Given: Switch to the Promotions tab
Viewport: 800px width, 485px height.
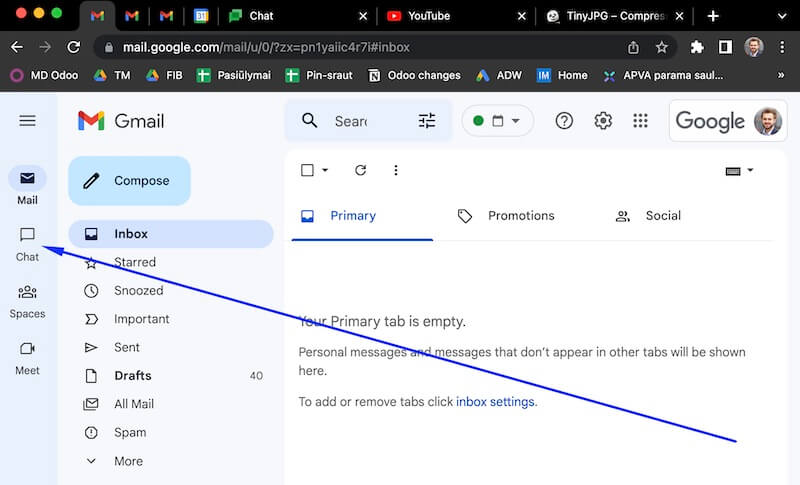Looking at the screenshot, I should click(521, 216).
